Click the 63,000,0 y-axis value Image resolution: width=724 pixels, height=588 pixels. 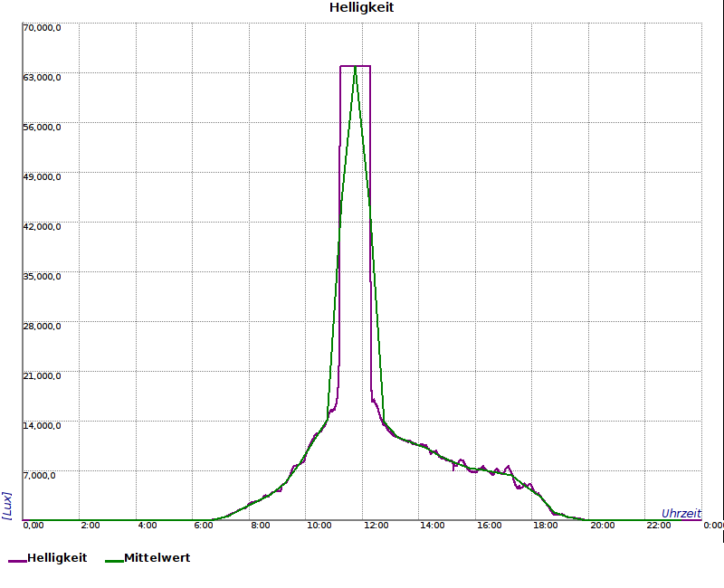coord(42,78)
